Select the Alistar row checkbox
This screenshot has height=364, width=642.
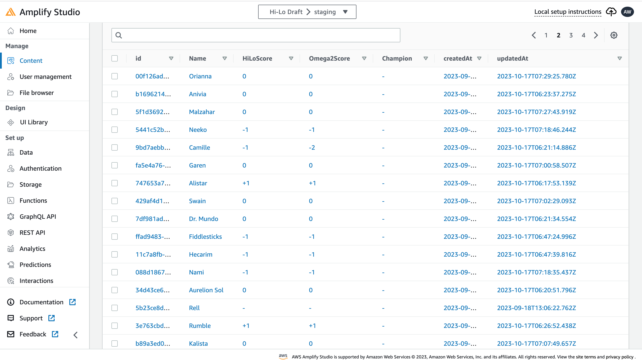pyautogui.click(x=115, y=183)
